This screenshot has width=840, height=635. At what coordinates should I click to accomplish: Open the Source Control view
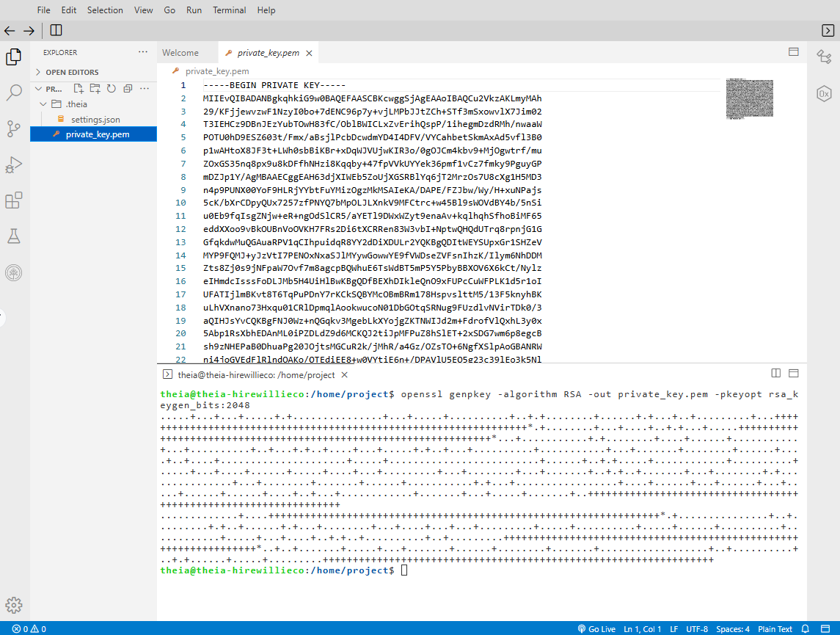13,128
